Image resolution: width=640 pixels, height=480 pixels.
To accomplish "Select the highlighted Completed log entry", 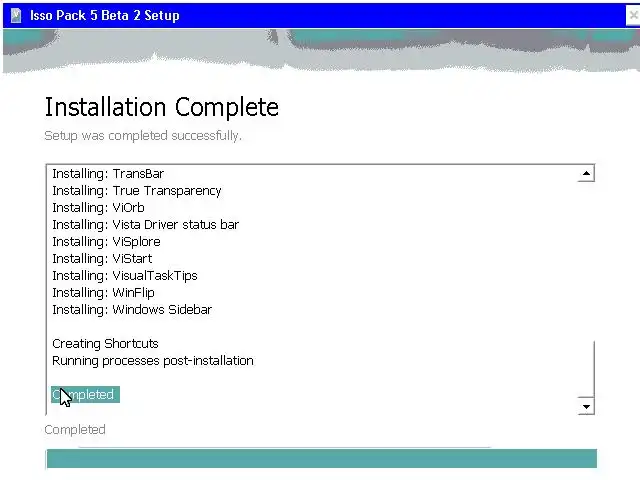I will click(85, 395).
